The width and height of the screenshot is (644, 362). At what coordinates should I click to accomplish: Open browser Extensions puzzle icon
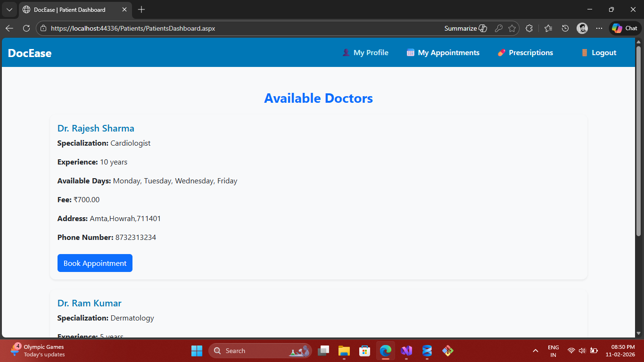[529, 28]
